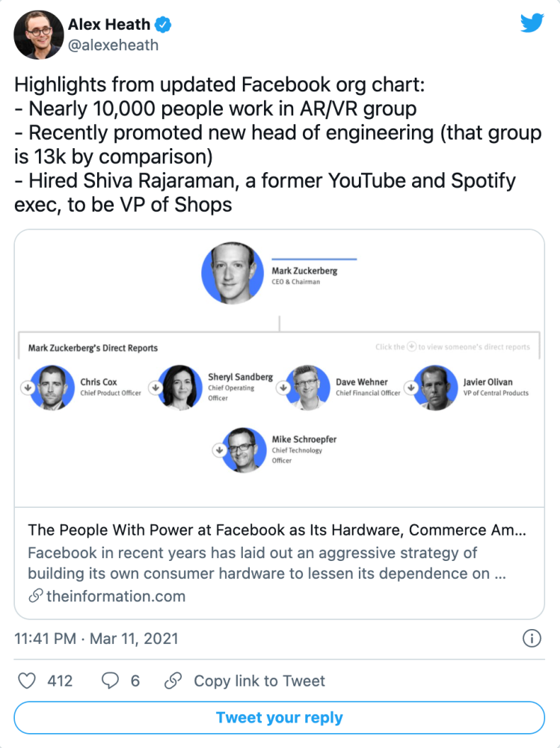The height and width of the screenshot is (748, 560).
Task: Expand Sheryl Sandberg's direct reports arrow
Action: tap(156, 387)
